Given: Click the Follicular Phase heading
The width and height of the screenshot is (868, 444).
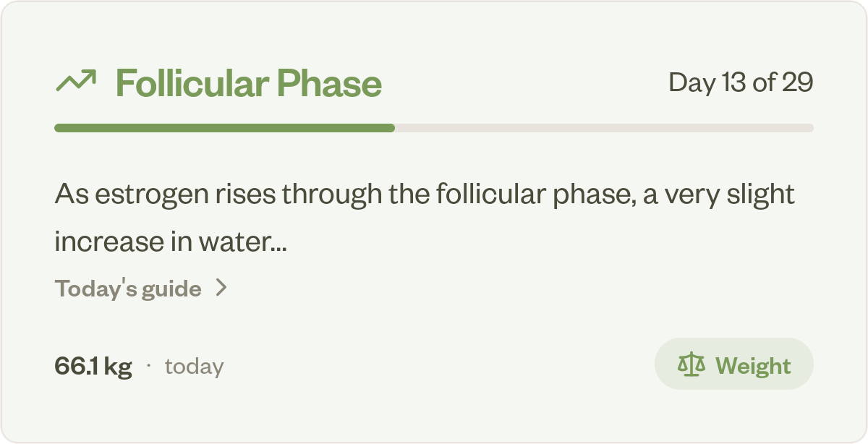Looking at the screenshot, I should click(247, 82).
